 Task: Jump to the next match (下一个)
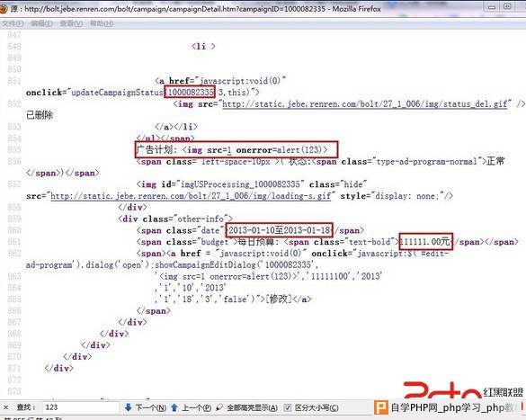[x=146, y=407]
